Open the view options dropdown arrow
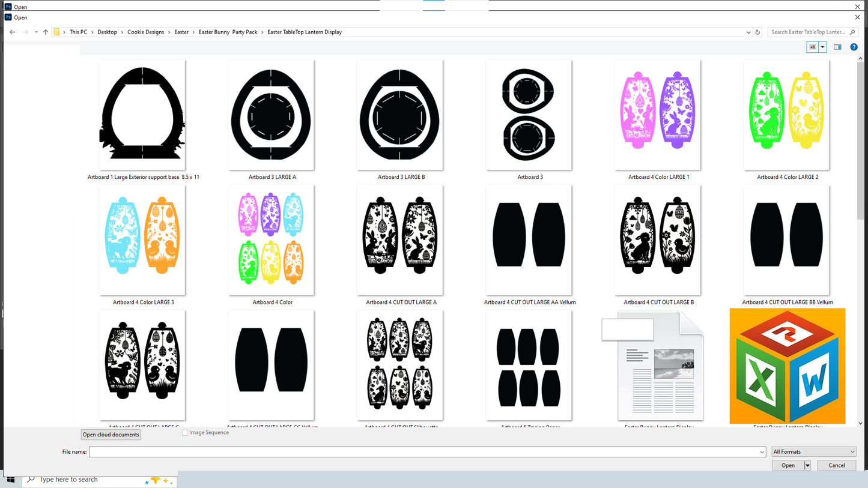Screen dimensions: 868x488 (822, 47)
